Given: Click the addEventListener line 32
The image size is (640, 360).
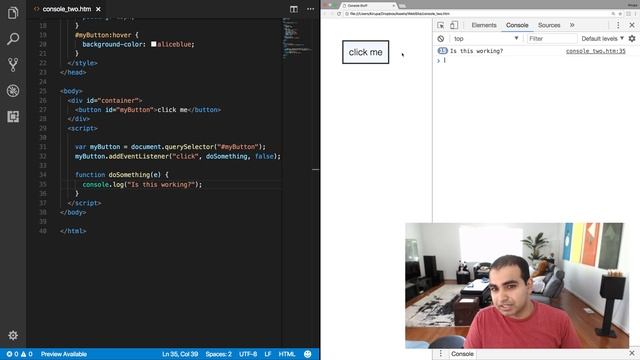Looking at the screenshot, I should [x=178, y=156].
